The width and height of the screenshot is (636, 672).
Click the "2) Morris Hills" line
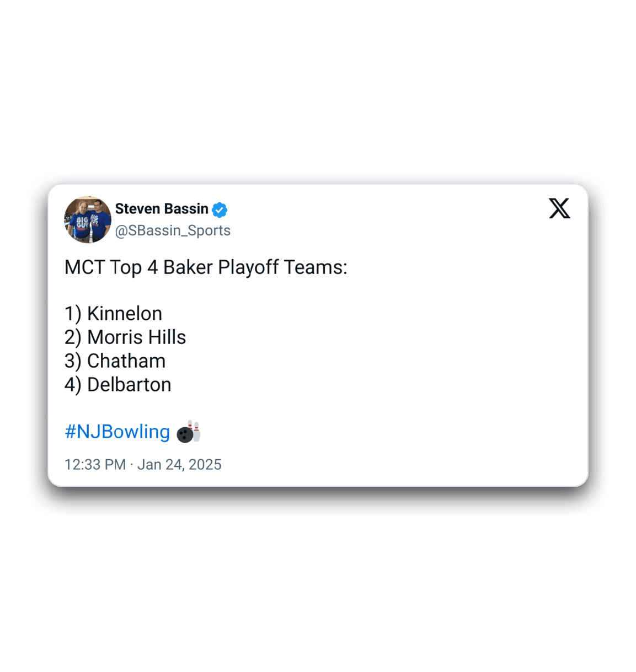coord(125,337)
